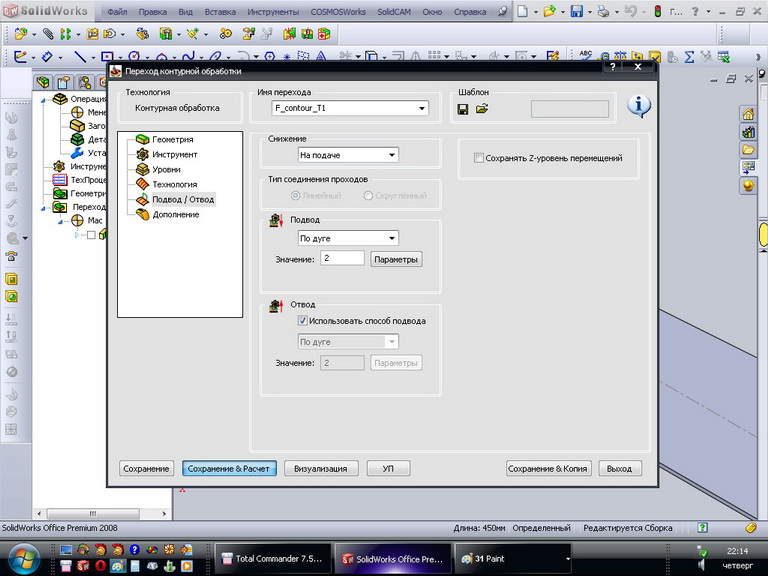Click the Print toolbar icon
768x576 pixels.
(x=603, y=11)
